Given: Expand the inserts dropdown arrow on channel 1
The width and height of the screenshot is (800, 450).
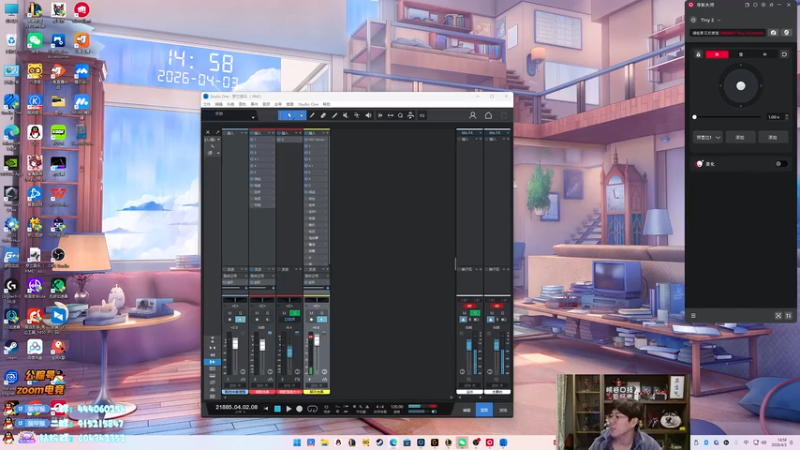Looking at the screenshot, I should (242, 133).
